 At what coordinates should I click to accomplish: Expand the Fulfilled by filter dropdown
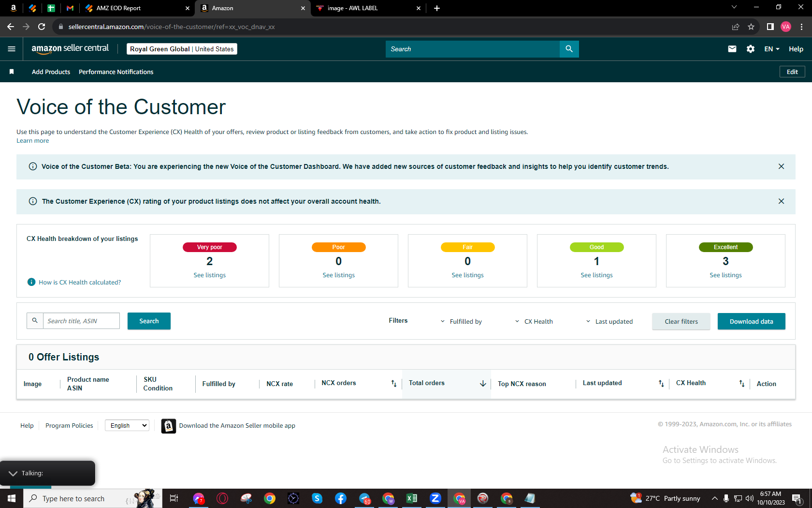(x=461, y=321)
